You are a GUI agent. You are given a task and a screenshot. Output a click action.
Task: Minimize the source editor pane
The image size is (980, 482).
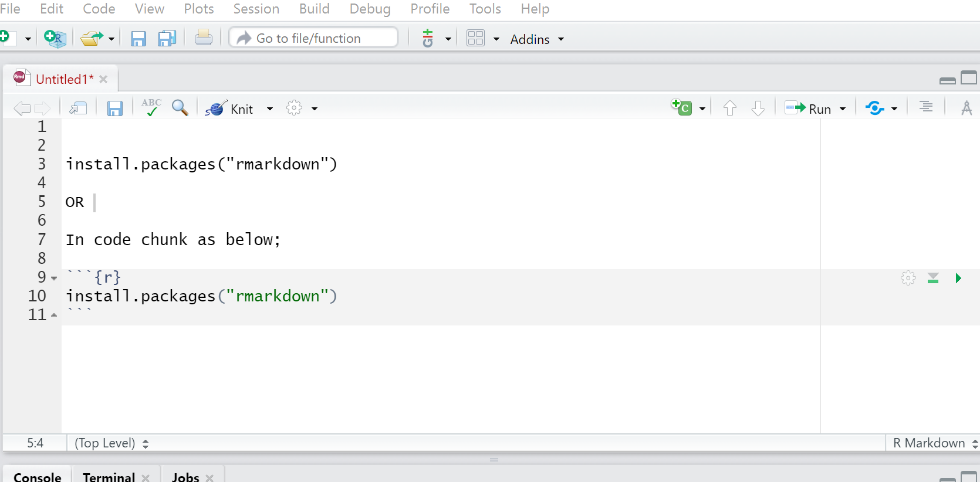tap(947, 80)
